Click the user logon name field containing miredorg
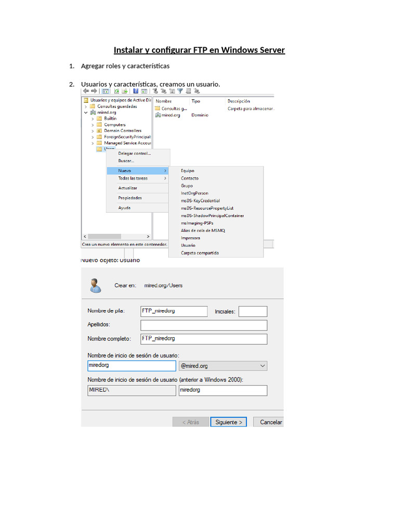399x532 pixels. click(x=131, y=366)
